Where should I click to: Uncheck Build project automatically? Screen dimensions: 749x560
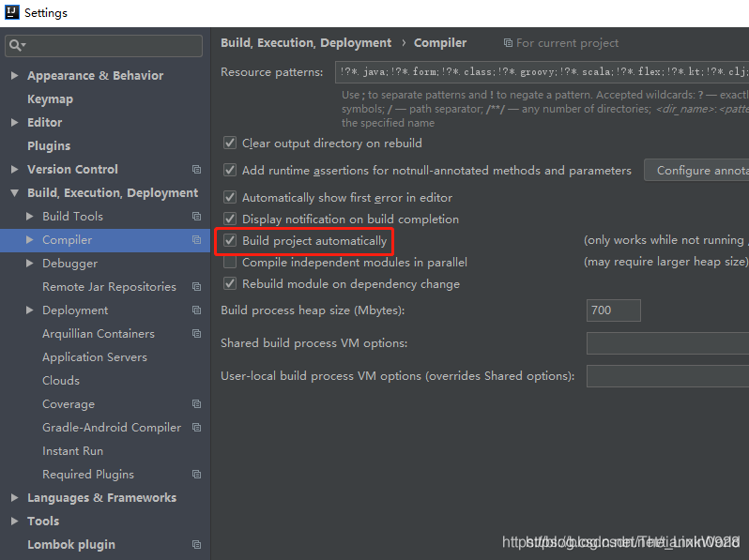230,240
